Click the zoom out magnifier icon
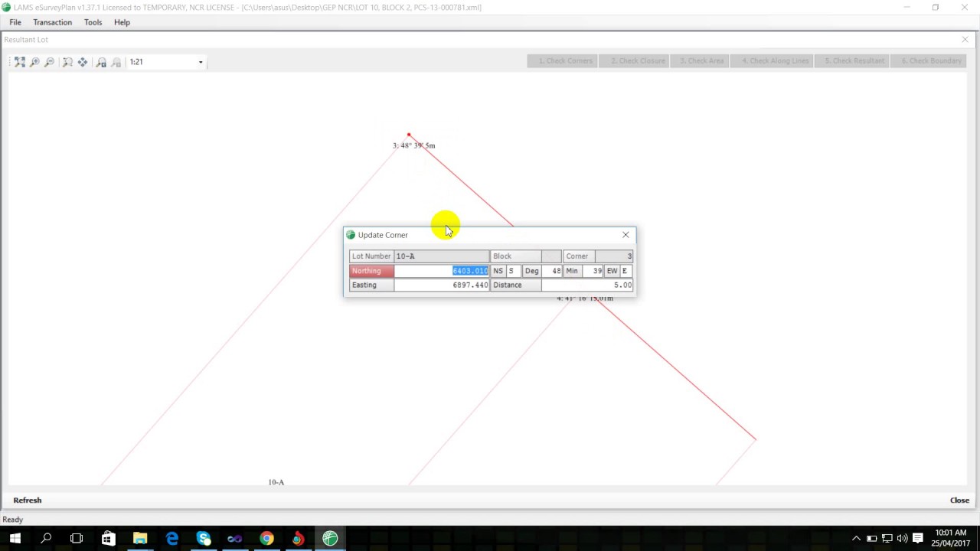 [x=49, y=62]
